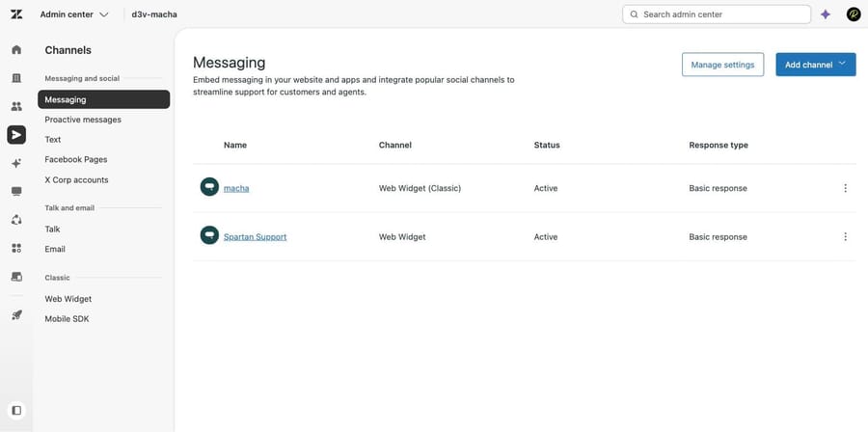Open the Objects and rules icon
The width and height of the screenshot is (868, 432).
16,220
